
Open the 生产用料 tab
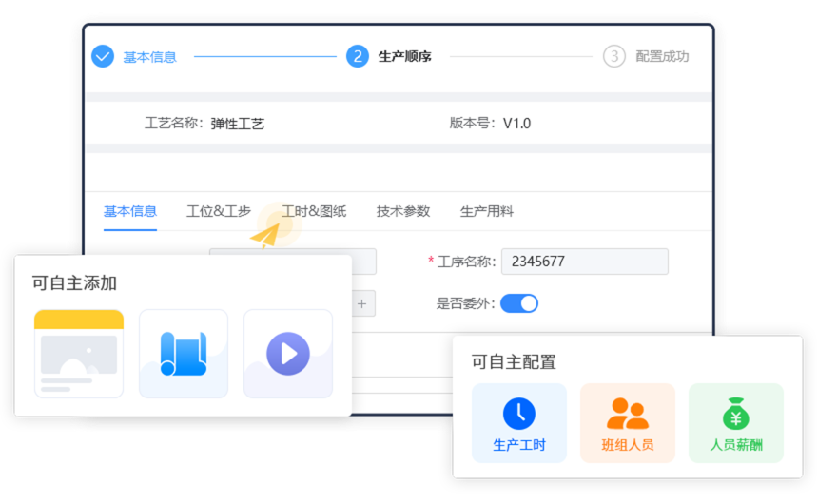point(487,211)
